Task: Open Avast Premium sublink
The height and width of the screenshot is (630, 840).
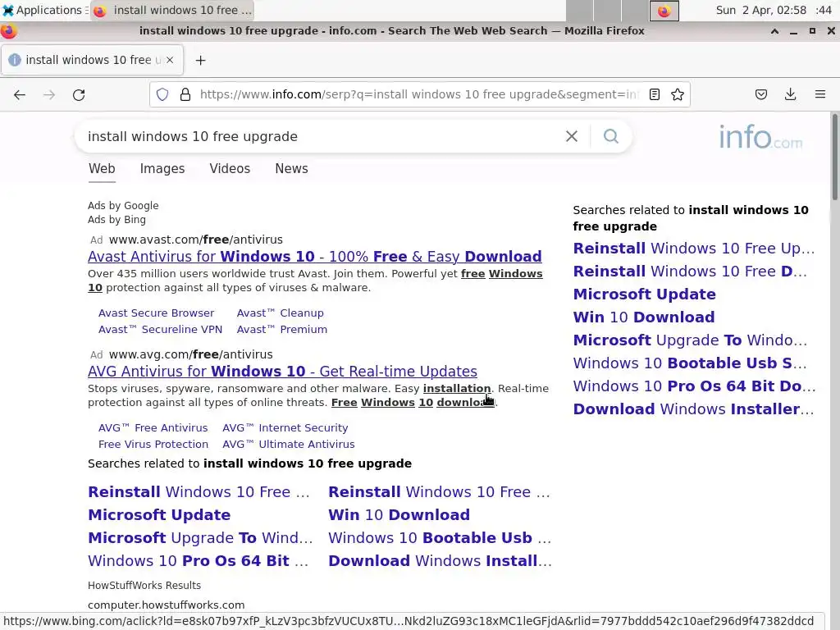Action: pyautogui.click(x=282, y=330)
